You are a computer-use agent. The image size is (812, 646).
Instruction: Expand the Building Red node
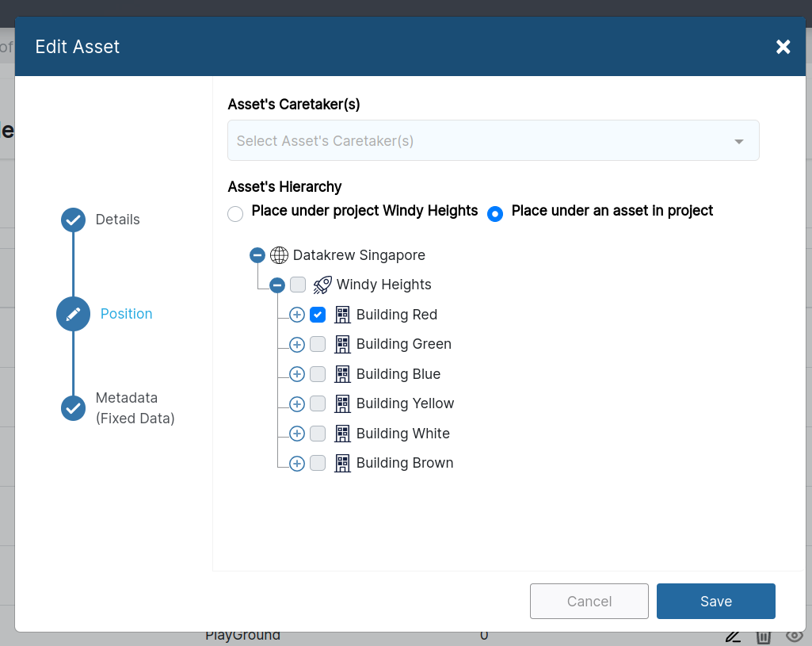coord(297,315)
